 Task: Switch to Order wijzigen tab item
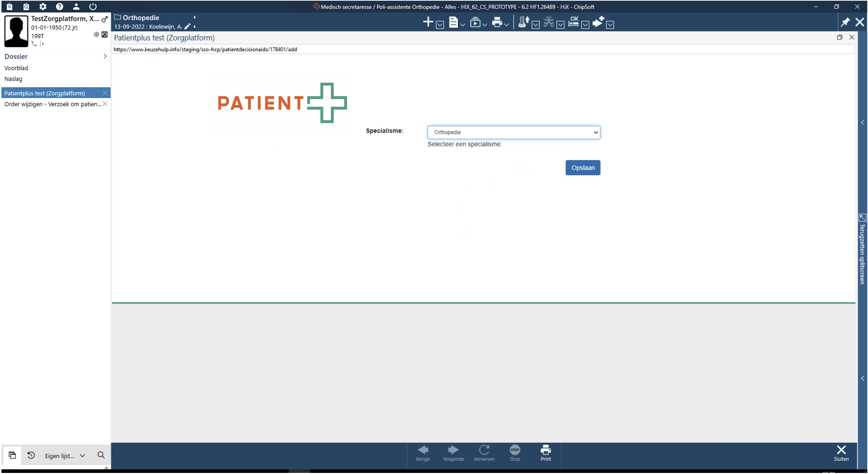[x=52, y=104]
